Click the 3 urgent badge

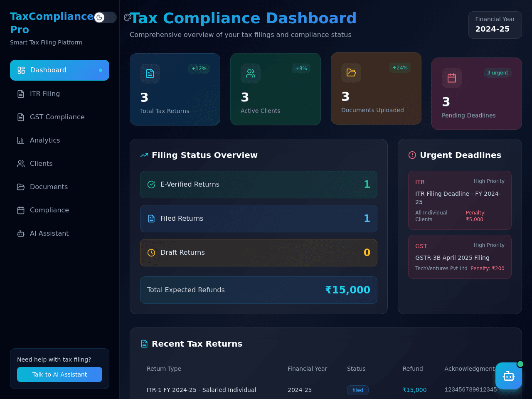point(498,73)
